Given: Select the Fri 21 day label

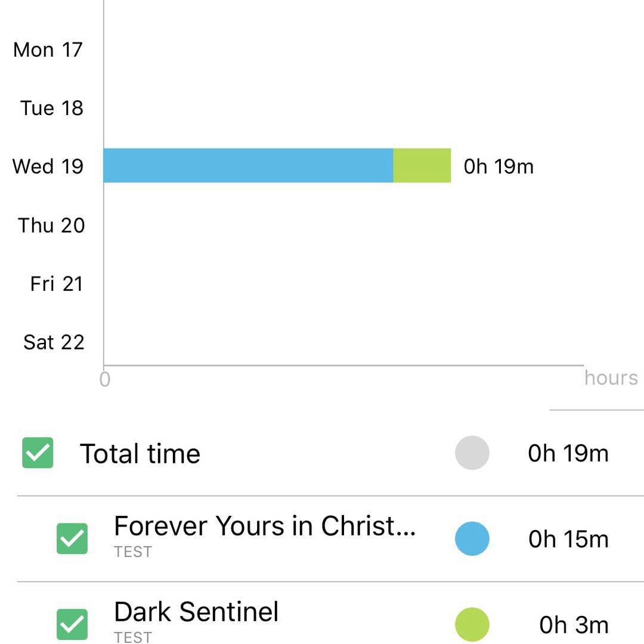Looking at the screenshot, I should point(57,283).
